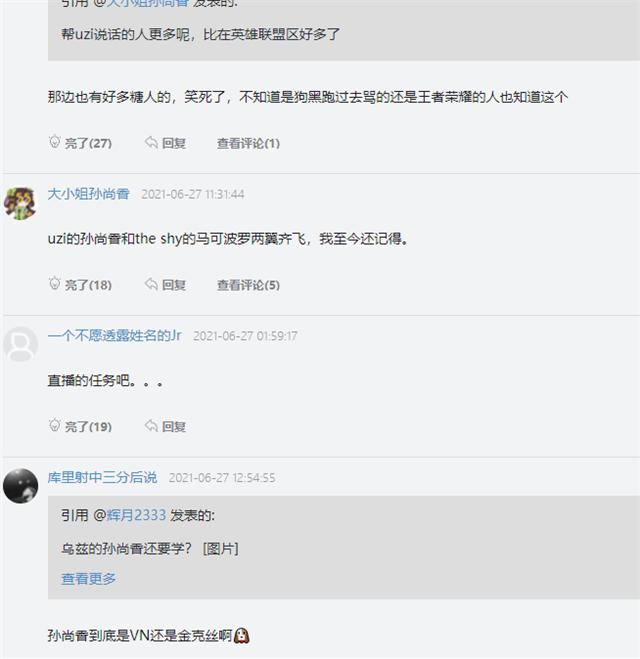Click the dog emoji after 金克丝啊
Viewport: 640px width, 659px height.
point(241,635)
